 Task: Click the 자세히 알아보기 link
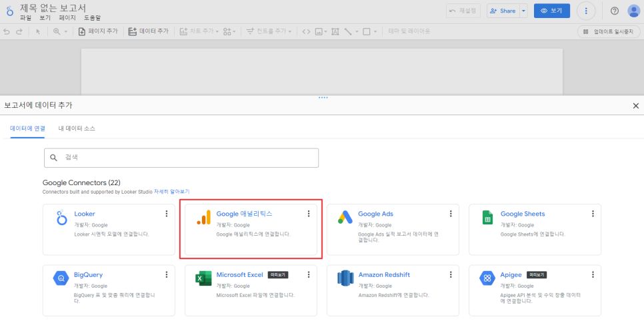tap(172, 192)
